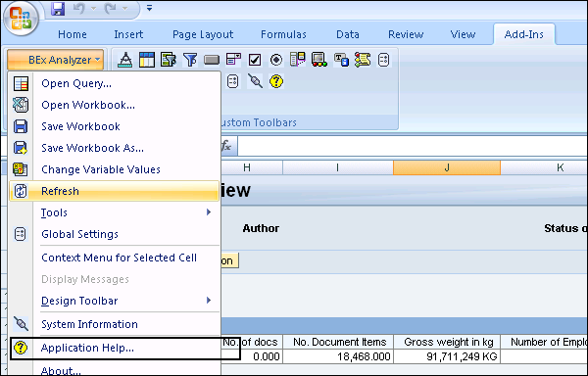This screenshot has height=376, width=588.
Task: Insert a Dropdown Box design item
Action: (x=233, y=60)
